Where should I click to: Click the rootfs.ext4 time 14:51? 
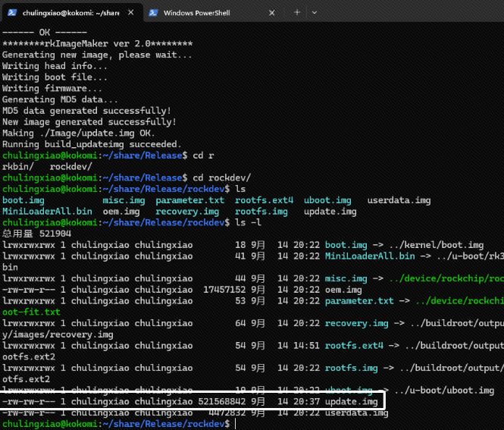point(306,345)
